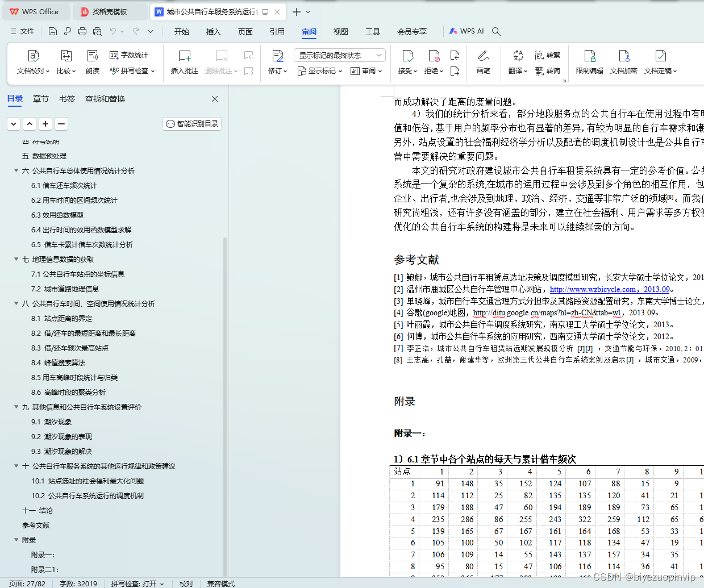Switch to the 开始 ribbon tab
This screenshot has height=588, width=704.
(182, 31)
